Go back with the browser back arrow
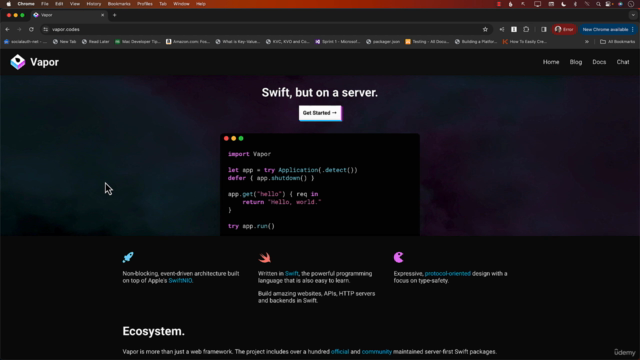This screenshot has height=360, width=640. tap(7, 29)
